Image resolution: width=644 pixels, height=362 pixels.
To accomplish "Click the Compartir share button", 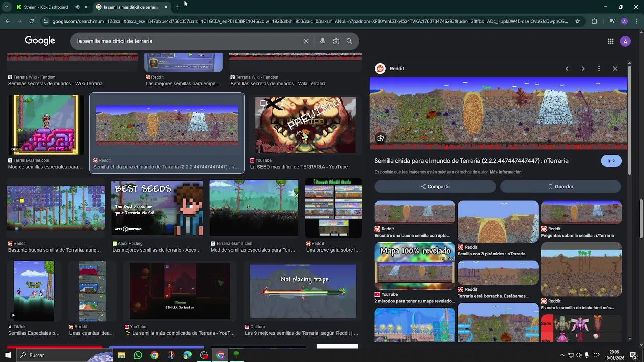I will tap(435, 186).
